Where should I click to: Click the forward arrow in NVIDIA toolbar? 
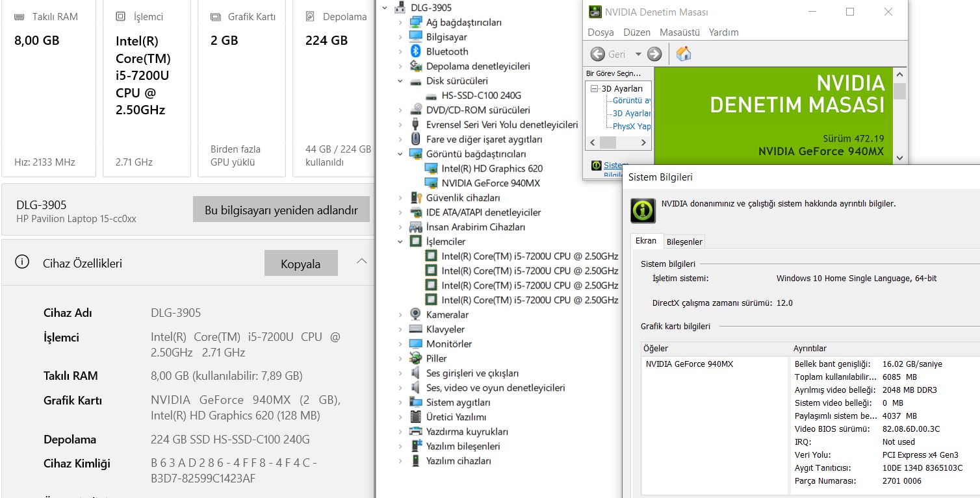(654, 54)
